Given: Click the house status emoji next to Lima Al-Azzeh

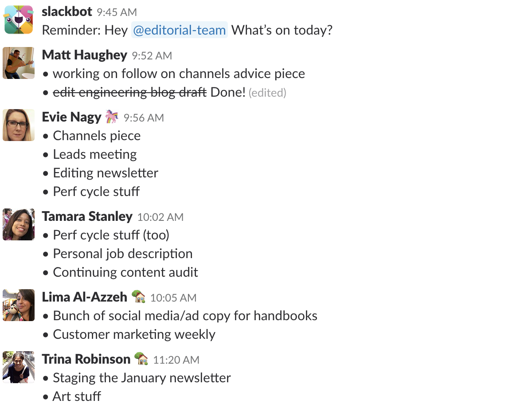Looking at the screenshot, I should (x=138, y=297).
